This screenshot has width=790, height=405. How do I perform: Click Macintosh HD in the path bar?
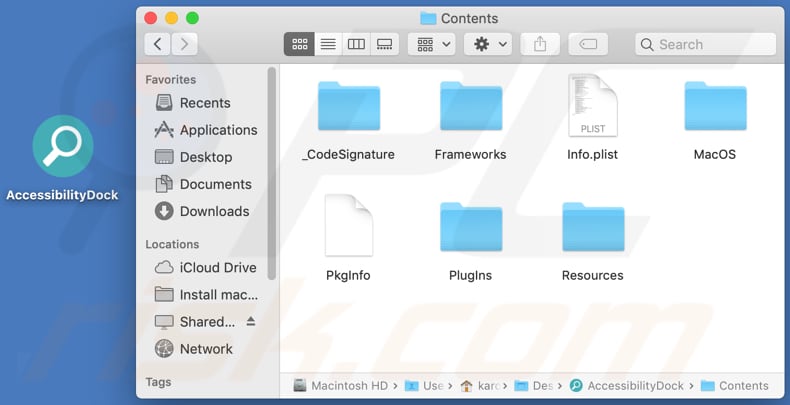[x=341, y=386]
